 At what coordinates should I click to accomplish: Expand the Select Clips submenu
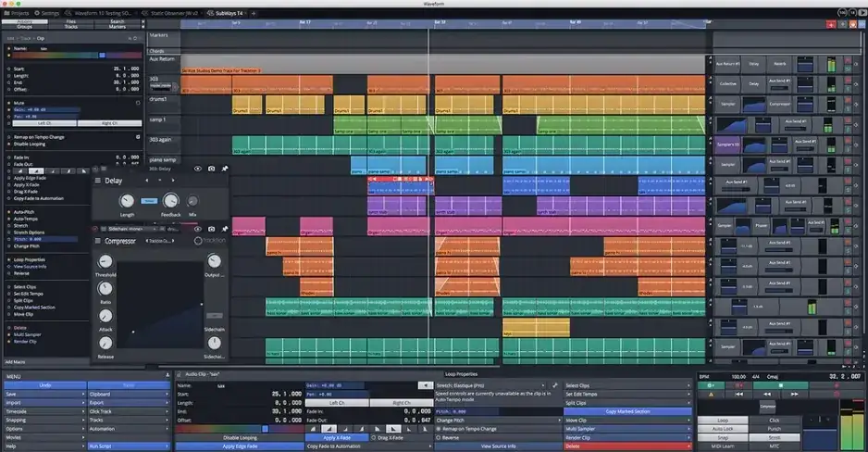[x=626, y=384]
